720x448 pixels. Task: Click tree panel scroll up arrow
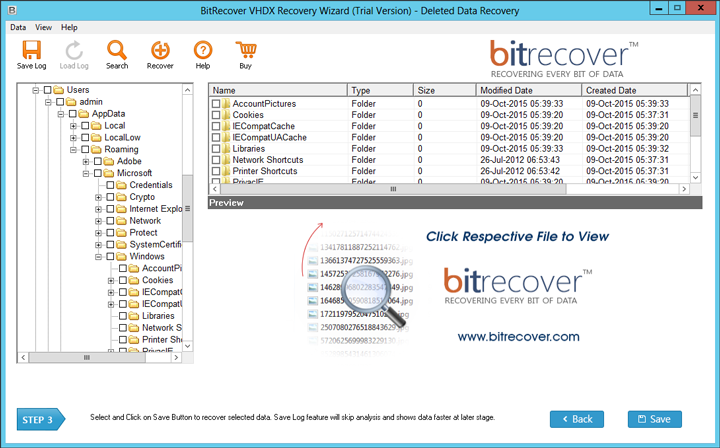click(x=187, y=90)
